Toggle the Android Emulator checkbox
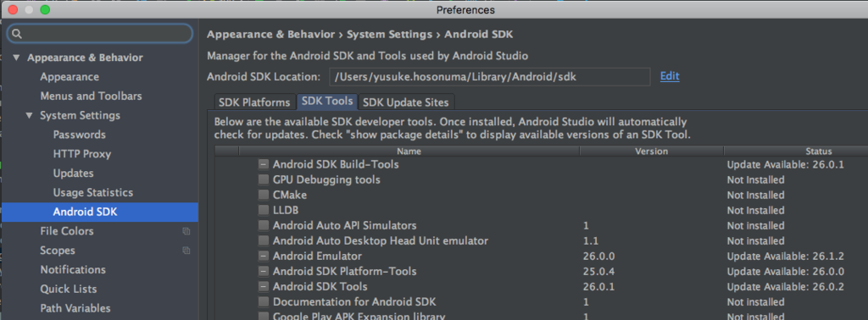The image size is (868, 320). tap(264, 257)
